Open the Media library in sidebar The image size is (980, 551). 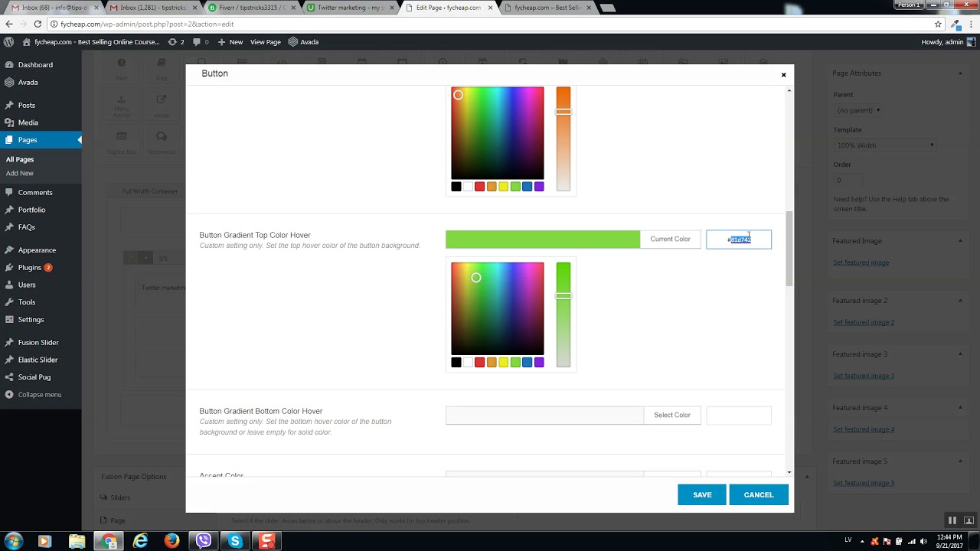pos(28,122)
